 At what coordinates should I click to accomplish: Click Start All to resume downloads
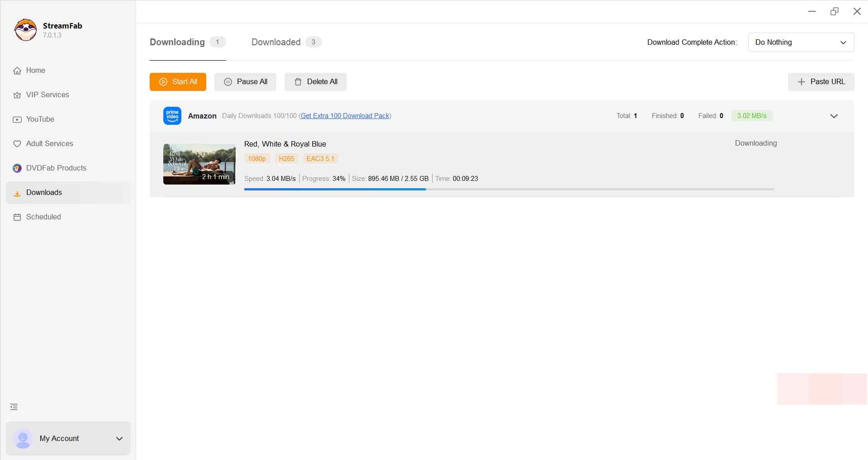tap(178, 82)
